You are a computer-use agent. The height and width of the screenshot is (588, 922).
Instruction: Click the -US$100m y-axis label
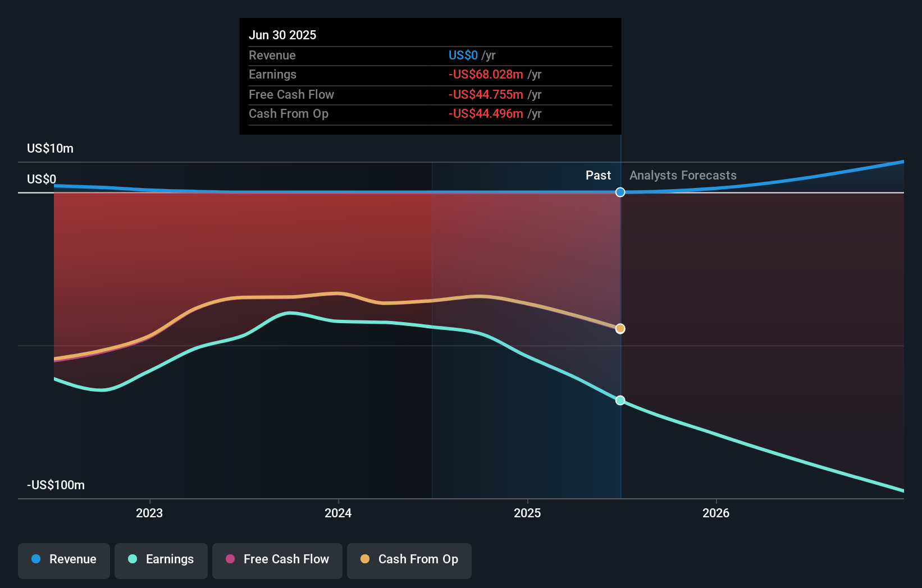click(56, 485)
